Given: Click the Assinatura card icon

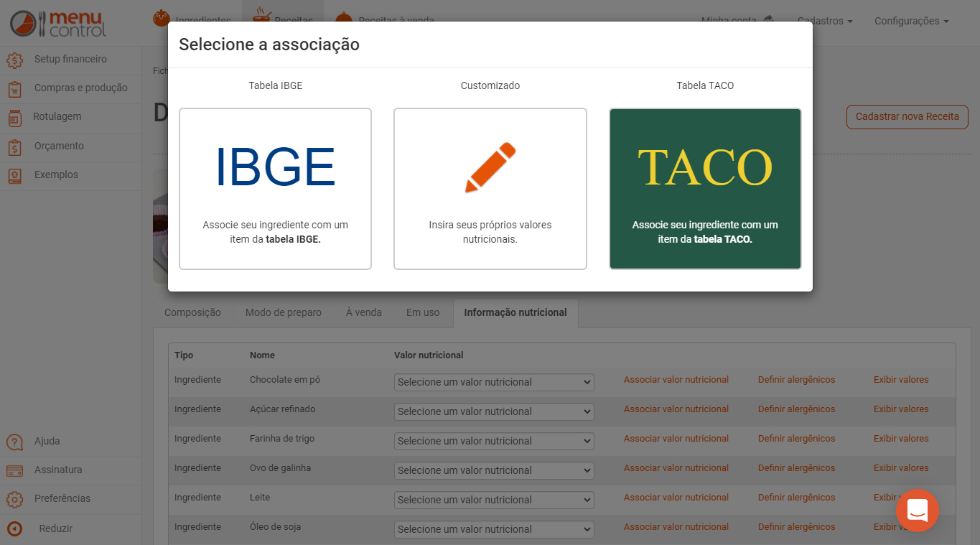Looking at the screenshot, I should [x=14, y=470].
